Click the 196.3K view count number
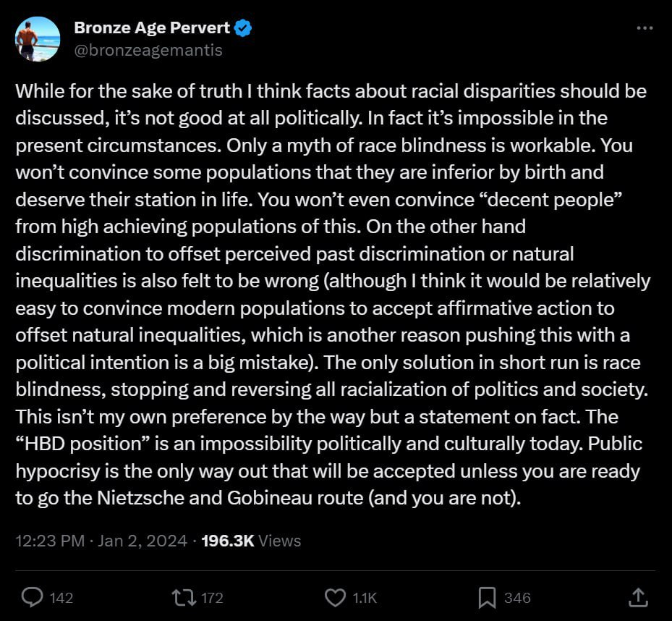This screenshot has height=621, width=672. click(228, 541)
